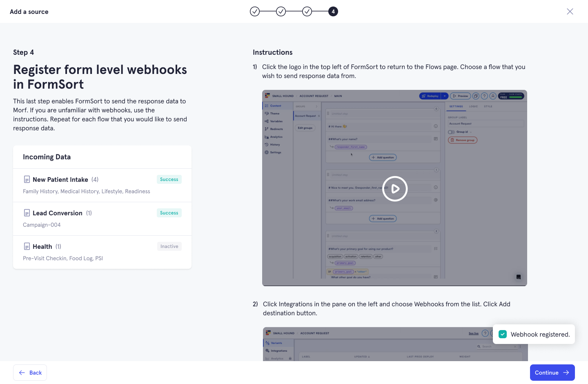Click the Incoming Data card header
This screenshot has width=588, height=384.
(102, 157)
